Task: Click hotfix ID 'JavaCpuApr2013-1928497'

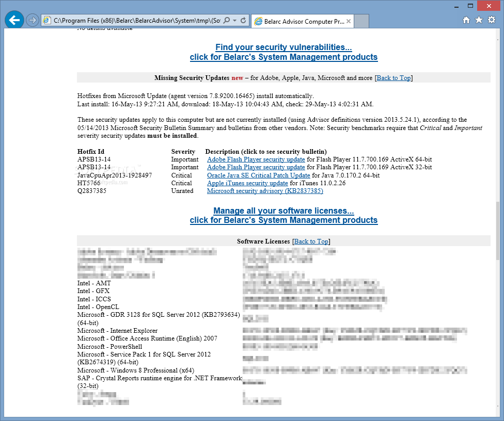Action: tap(115, 175)
